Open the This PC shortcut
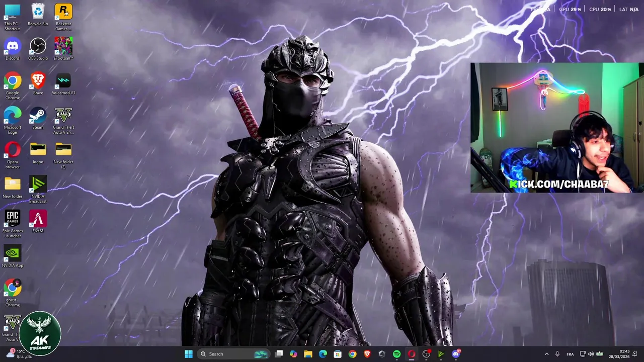The image size is (644, 362). coord(12,17)
